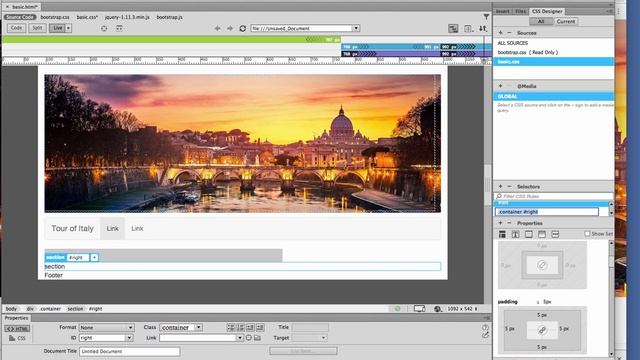
Task: Jump to Border properties category icon
Action: click(x=529, y=234)
